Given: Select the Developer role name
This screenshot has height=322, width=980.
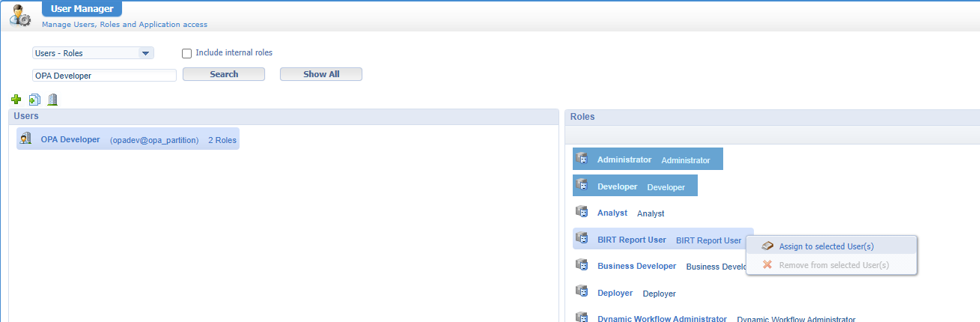Looking at the screenshot, I should [617, 186].
